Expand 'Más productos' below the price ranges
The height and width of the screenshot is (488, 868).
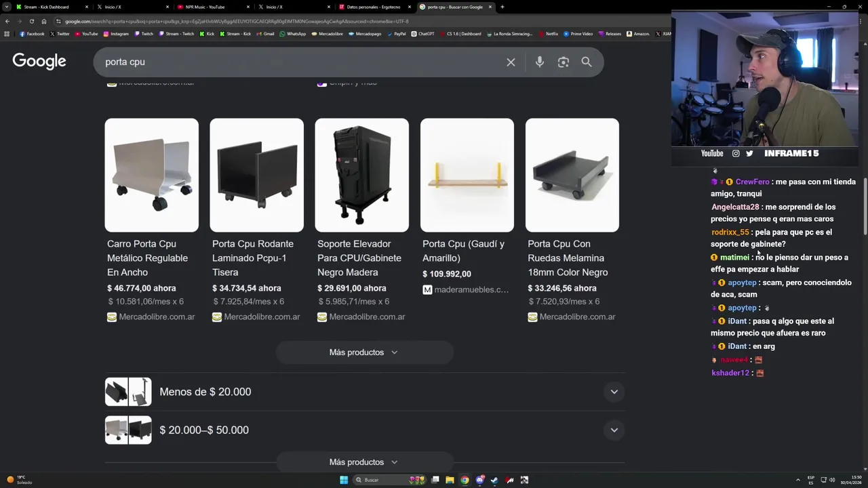[363, 462]
